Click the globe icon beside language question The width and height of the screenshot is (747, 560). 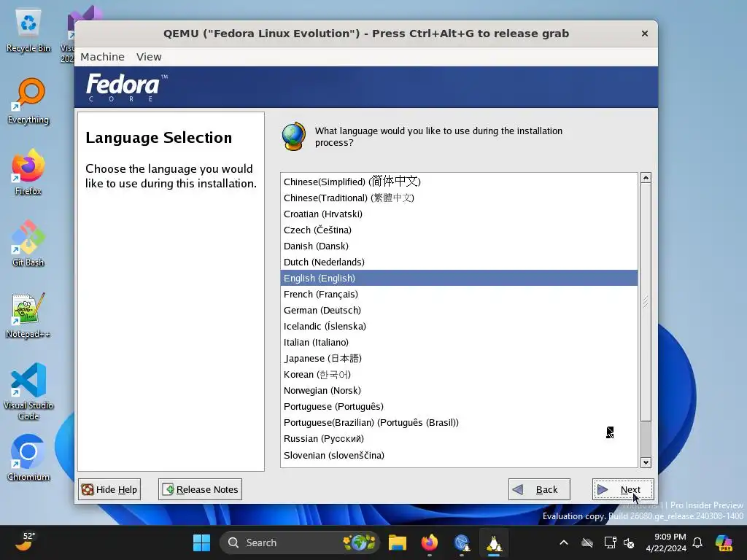[x=293, y=136]
